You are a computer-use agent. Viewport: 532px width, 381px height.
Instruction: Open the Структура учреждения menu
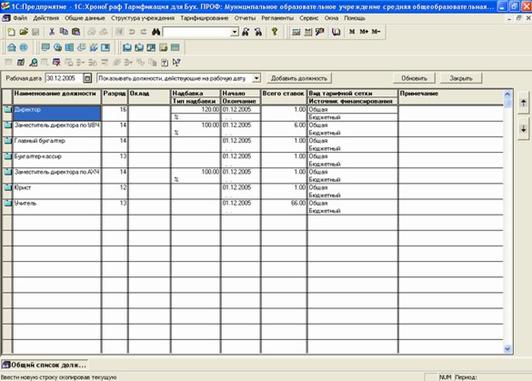pyautogui.click(x=143, y=18)
